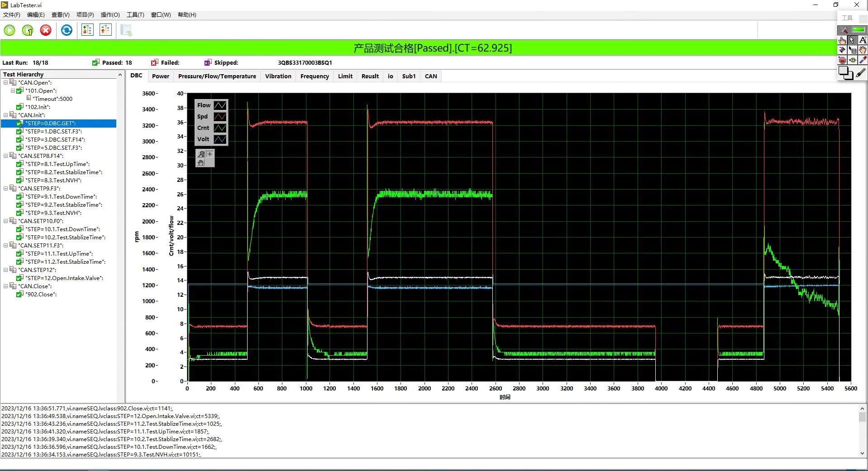
Task: Collapse the "CAN.SETP8.F14" tree node
Action: (x=5, y=156)
